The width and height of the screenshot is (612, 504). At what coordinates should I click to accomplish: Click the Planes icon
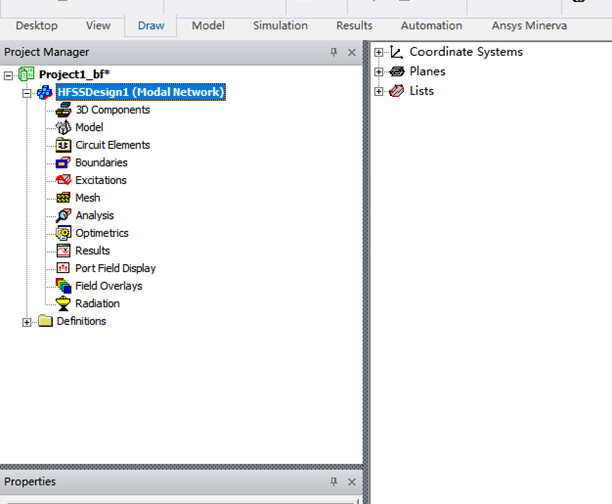pos(397,71)
